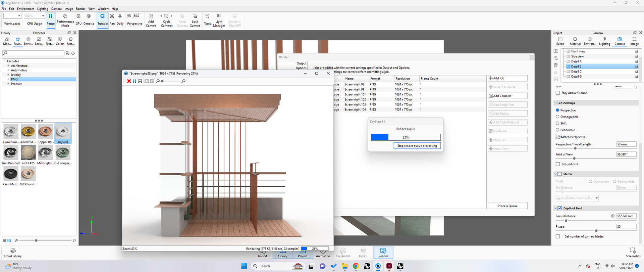Open the Workspaces dropdown
This screenshot has height=272, width=644.
12,16
